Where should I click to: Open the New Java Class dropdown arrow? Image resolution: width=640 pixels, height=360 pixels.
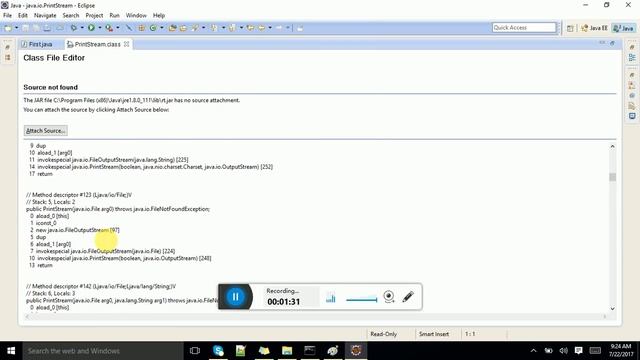(x=162, y=28)
